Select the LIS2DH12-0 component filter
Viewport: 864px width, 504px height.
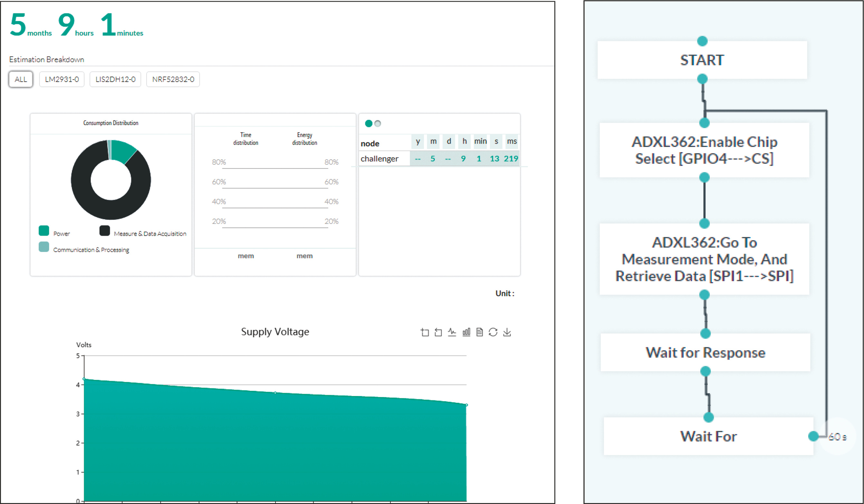click(x=115, y=79)
